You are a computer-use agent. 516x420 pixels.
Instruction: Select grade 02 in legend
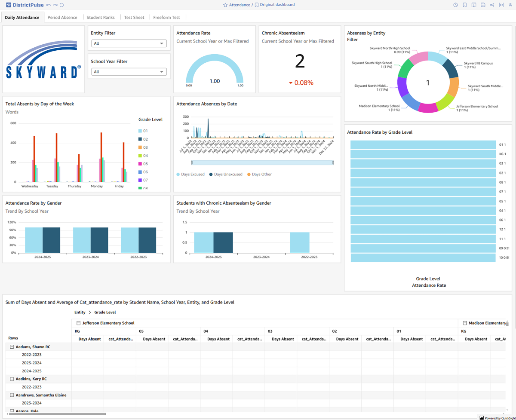point(143,139)
